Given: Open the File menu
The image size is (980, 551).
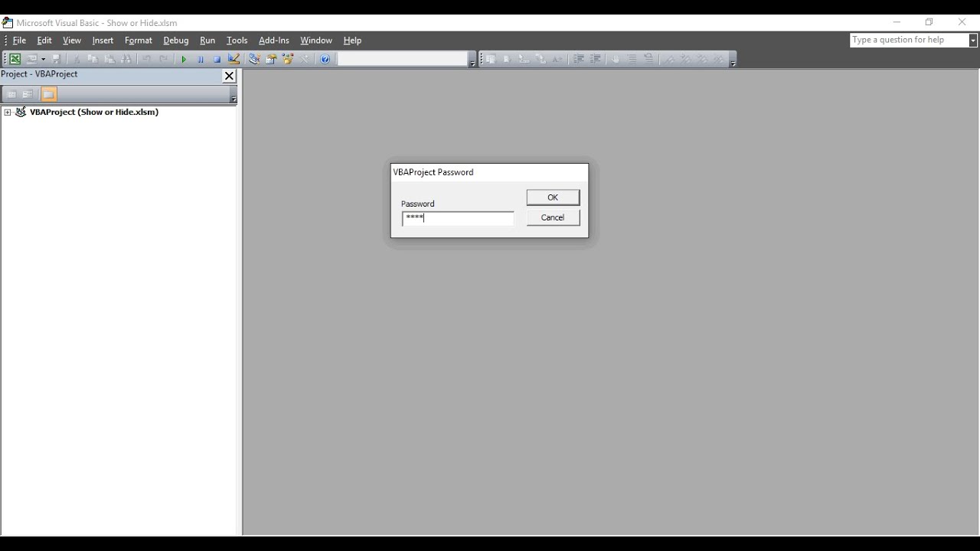Looking at the screenshot, I should [19, 41].
